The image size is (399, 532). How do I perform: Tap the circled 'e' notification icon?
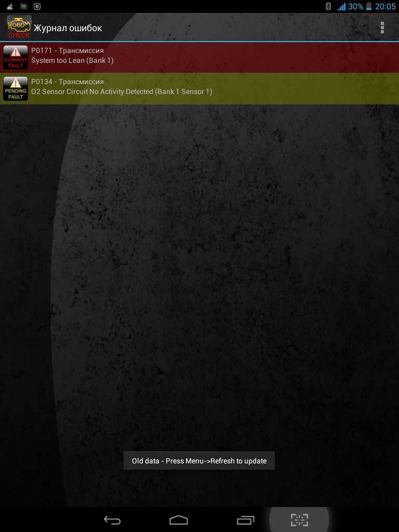37,6
